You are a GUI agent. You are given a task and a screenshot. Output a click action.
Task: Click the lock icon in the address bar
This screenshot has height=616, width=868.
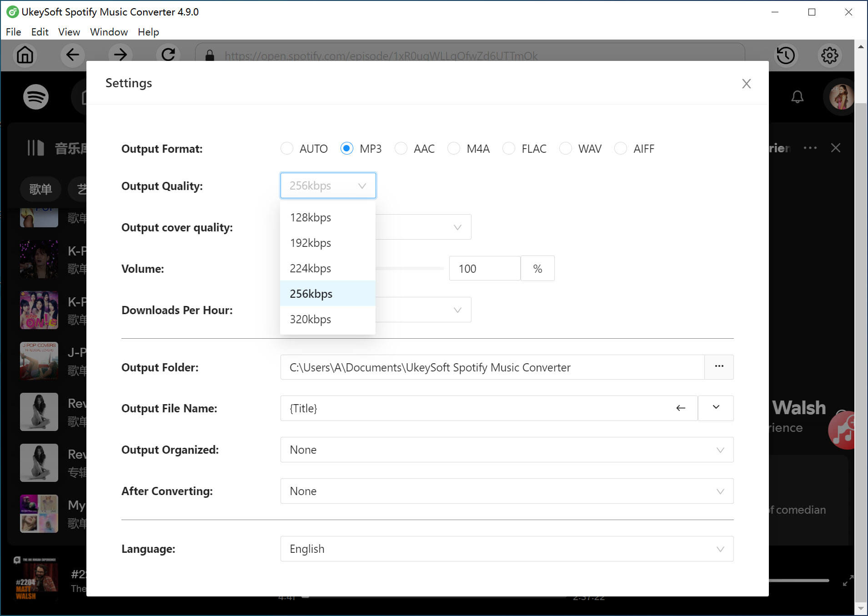pyautogui.click(x=210, y=55)
